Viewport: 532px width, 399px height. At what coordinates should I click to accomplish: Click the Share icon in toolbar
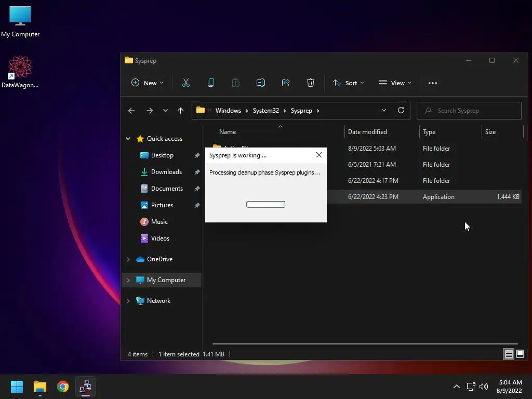(x=286, y=83)
